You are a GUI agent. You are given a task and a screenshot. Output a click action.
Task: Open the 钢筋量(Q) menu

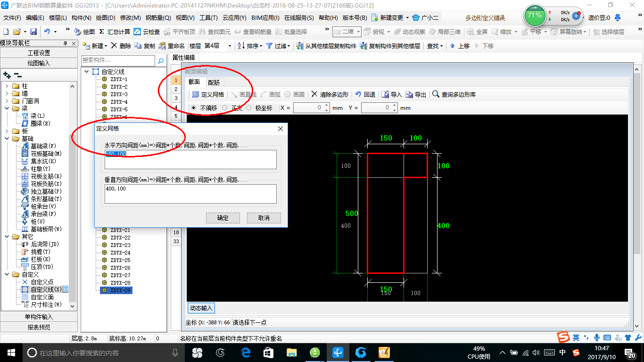click(x=158, y=18)
